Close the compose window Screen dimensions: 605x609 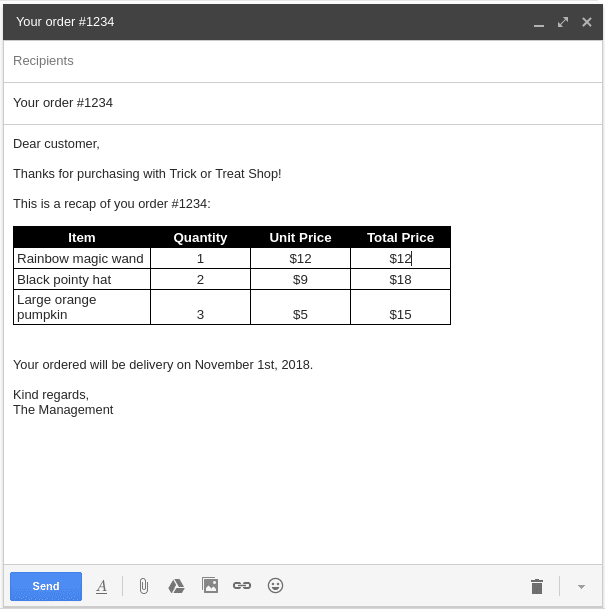pos(587,21)
